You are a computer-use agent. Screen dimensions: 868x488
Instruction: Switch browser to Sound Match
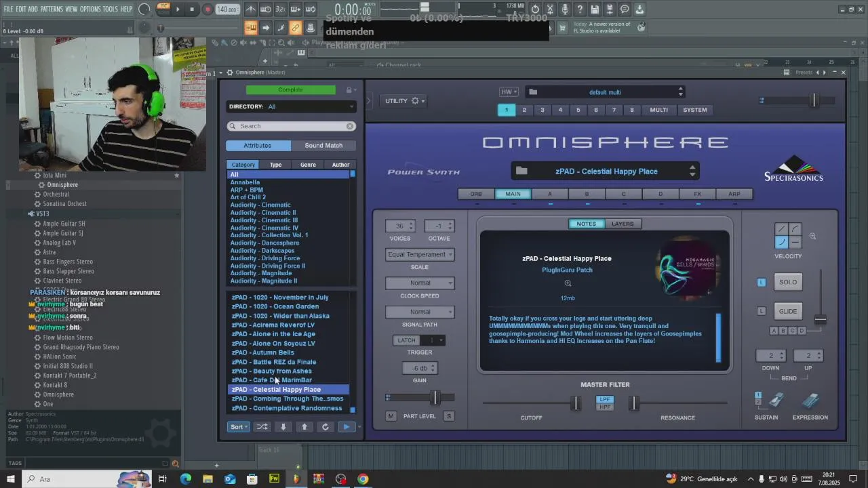(x=323, y=146)
